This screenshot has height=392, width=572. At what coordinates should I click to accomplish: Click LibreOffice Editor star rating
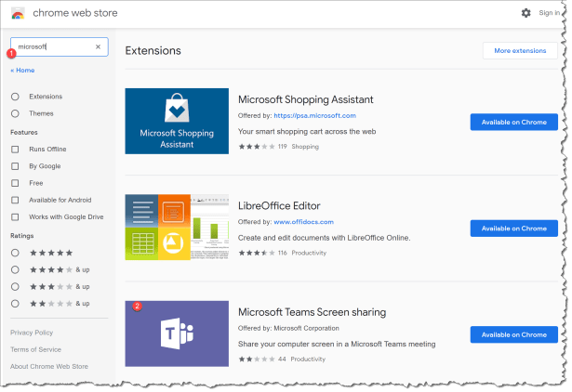pos(257,253)
